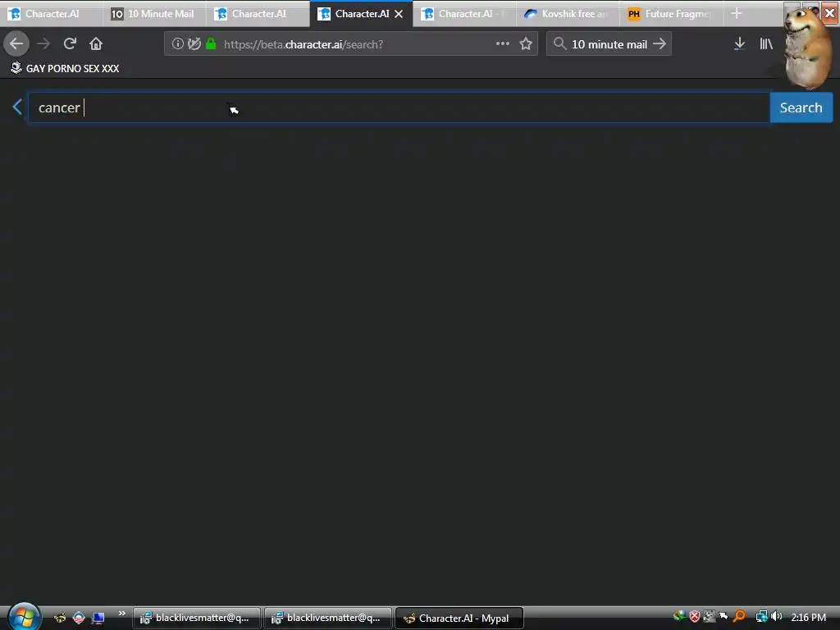
Task: Close the active Character.AI tab
Action: [x=399, y=14]
